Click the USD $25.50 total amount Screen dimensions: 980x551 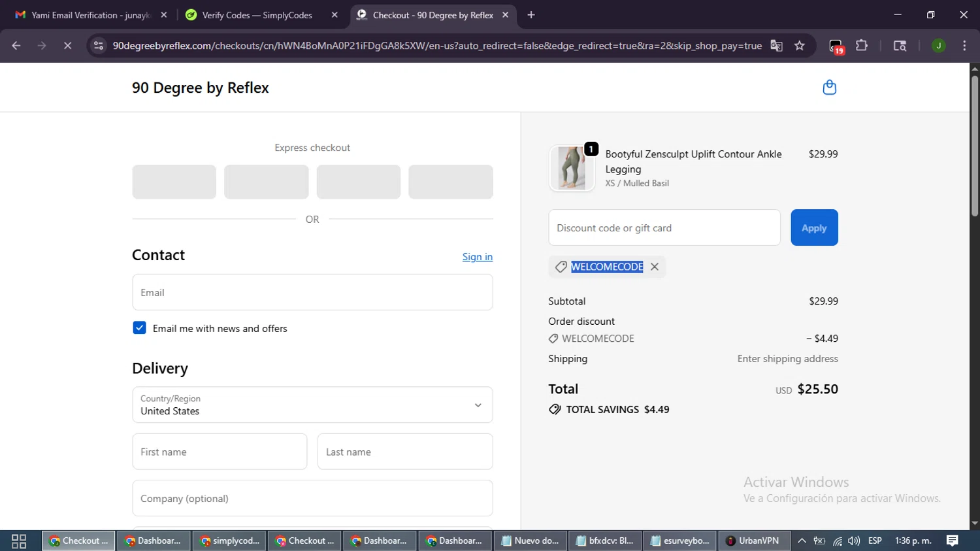(x=807, y=389)
